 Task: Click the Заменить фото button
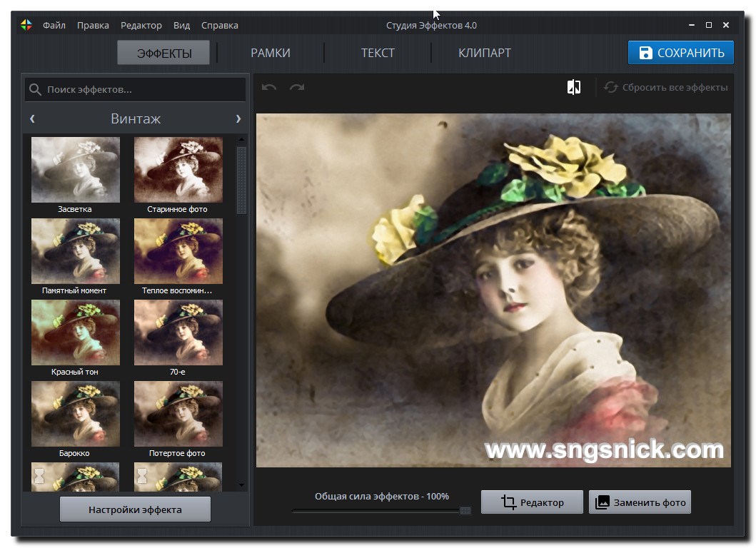[x=640, y=502]
